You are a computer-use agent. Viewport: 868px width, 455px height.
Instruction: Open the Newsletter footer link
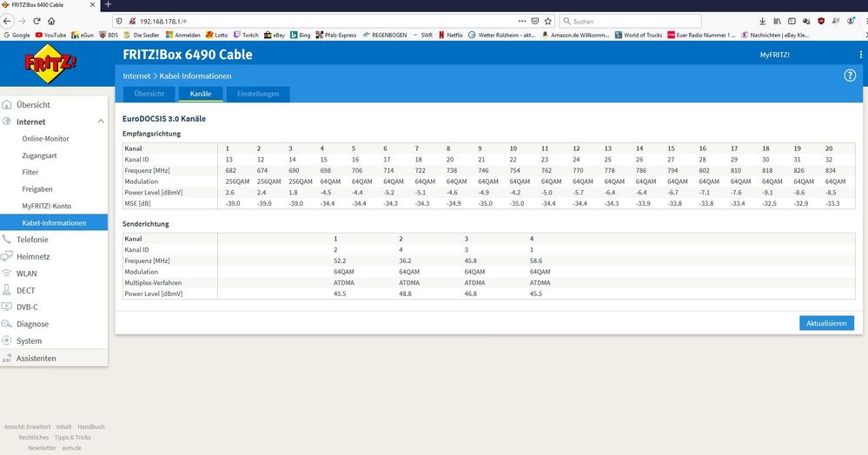(x=42, y=448)
